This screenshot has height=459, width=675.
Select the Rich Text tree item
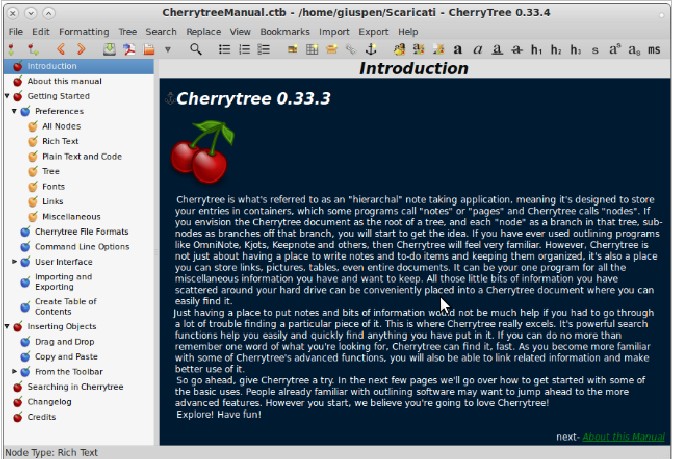pyautogui.click(x=60, y=141)
